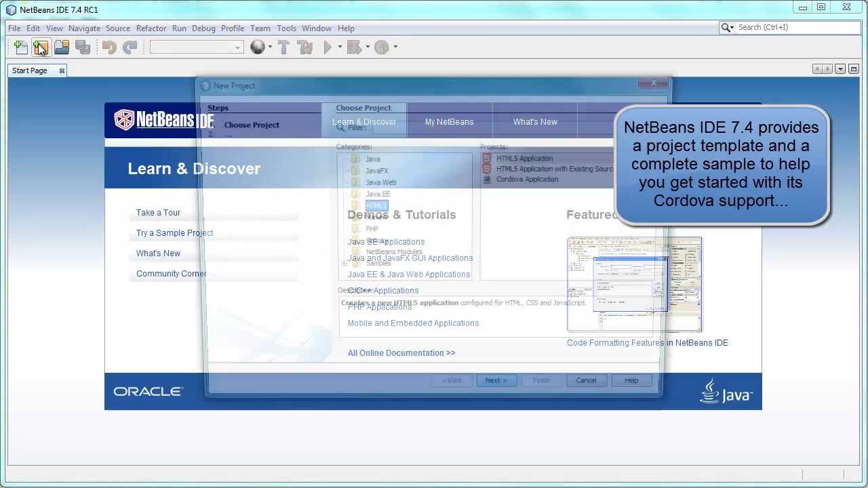Click the Open Project folder icon
868x488 pixels.
click(62, 47)
